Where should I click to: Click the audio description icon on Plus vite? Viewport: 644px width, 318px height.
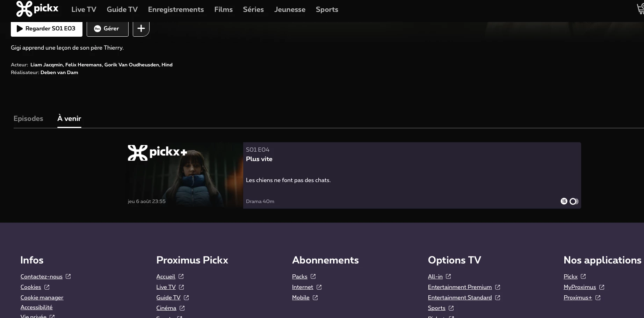click(574, 201)
